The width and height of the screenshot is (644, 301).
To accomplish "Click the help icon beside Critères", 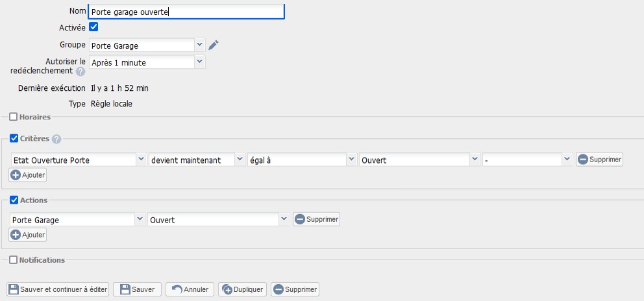I will coord(56,139).
